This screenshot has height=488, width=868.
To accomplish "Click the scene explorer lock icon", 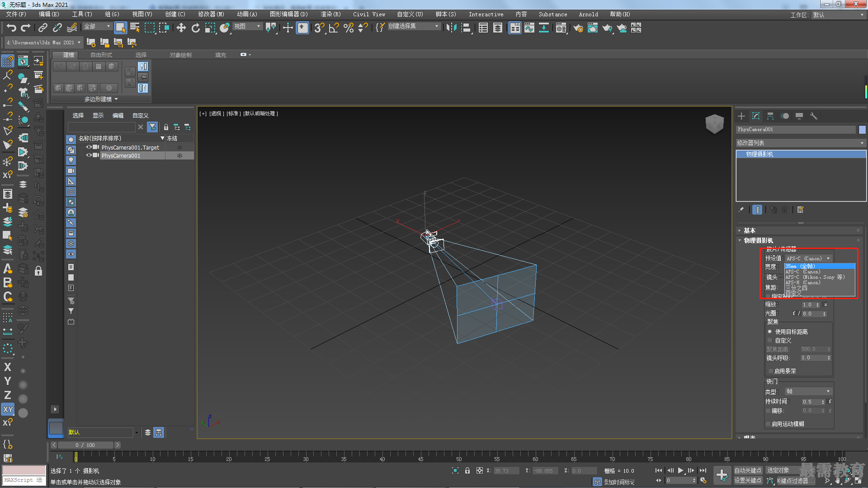I will 166,127.
